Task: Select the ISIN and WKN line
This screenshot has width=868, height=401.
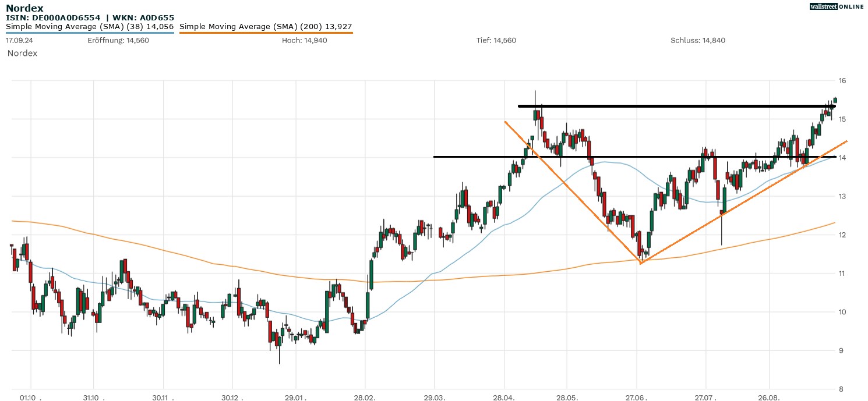Action: point(90,18)
